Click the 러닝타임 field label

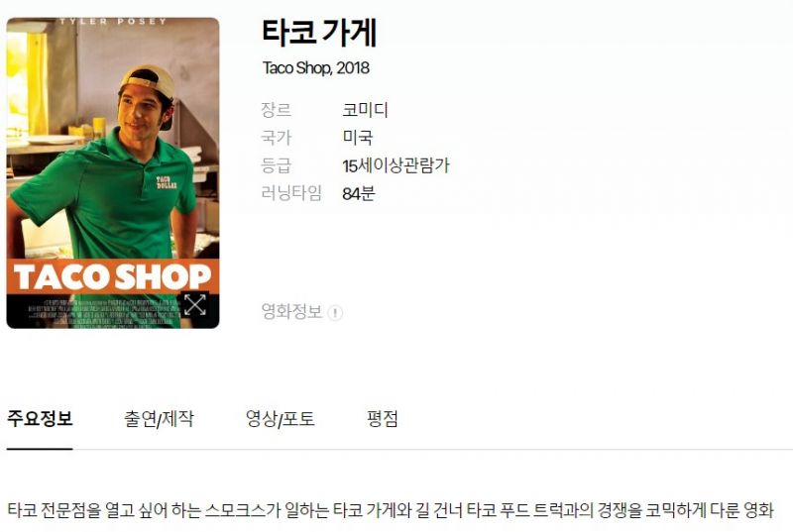coord(291,193)
